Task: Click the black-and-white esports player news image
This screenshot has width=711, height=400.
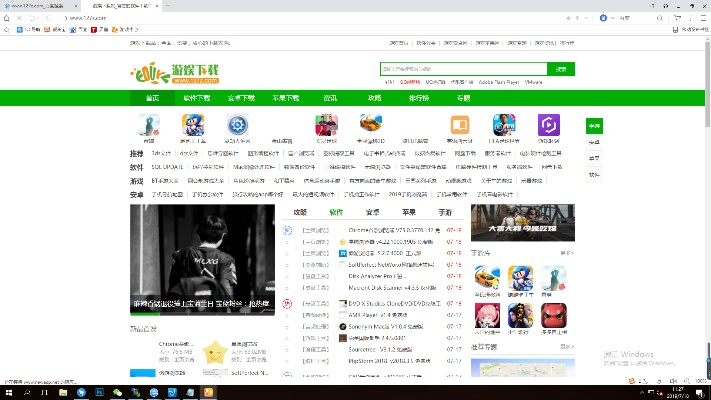Action: tap(201, 260)
